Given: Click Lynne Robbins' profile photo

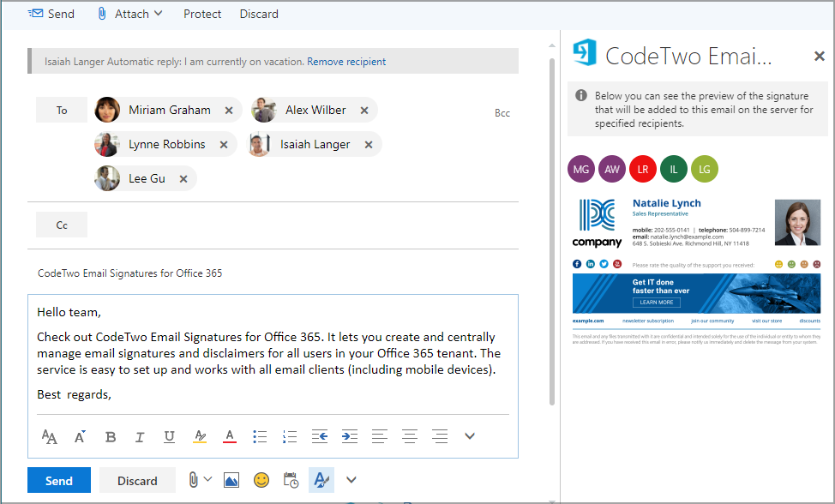Looking at the screenshot, I should click(107, 144).
